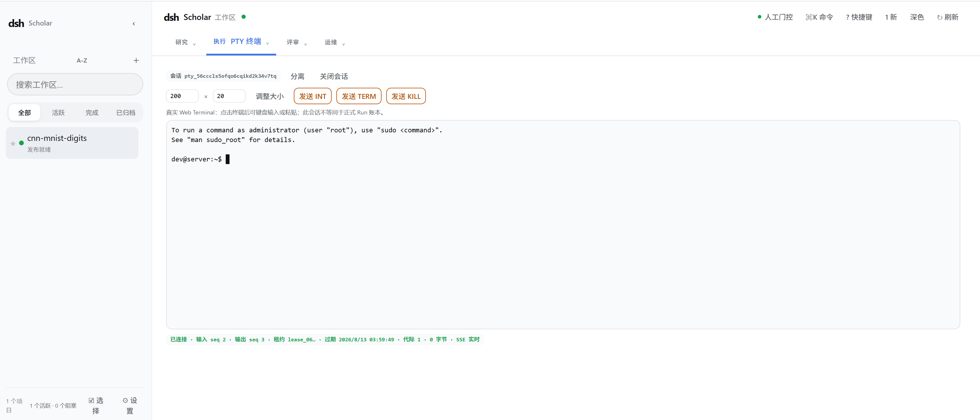Click the 租约 lease_06… status entry
Image resolution: width=980 pixels, height=420 pixels.
[x=294, y=339]
